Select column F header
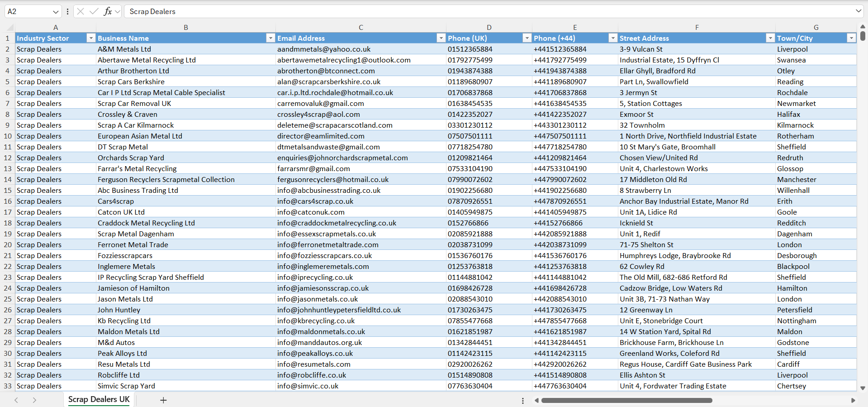 coord(697,28)
